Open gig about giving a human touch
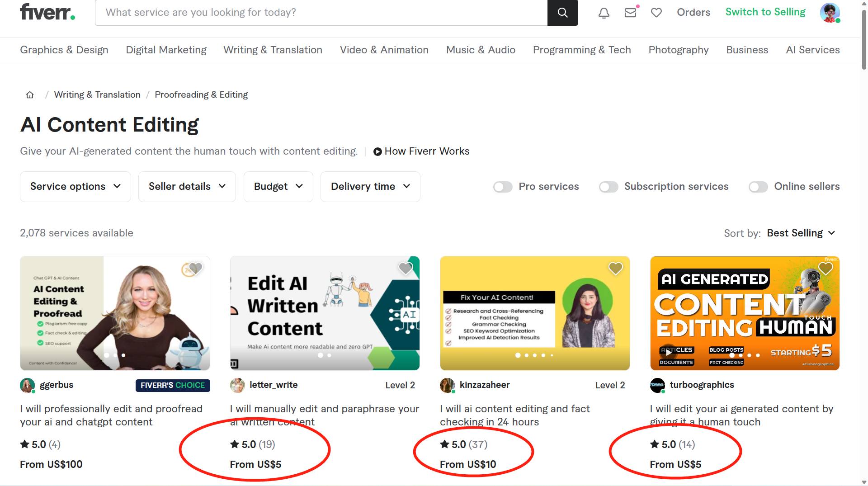This screenshot has height=486, width=868. (x=741, y=415)
